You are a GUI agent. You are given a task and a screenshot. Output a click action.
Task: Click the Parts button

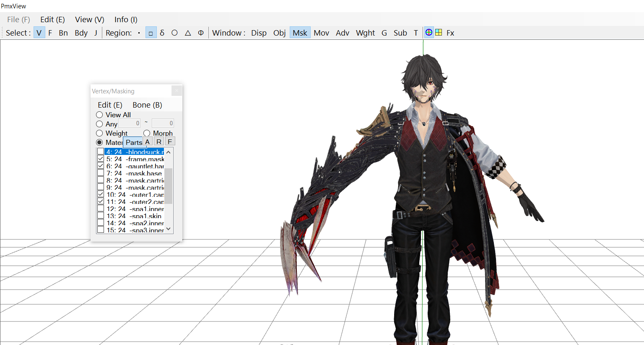tap(134, 142)
